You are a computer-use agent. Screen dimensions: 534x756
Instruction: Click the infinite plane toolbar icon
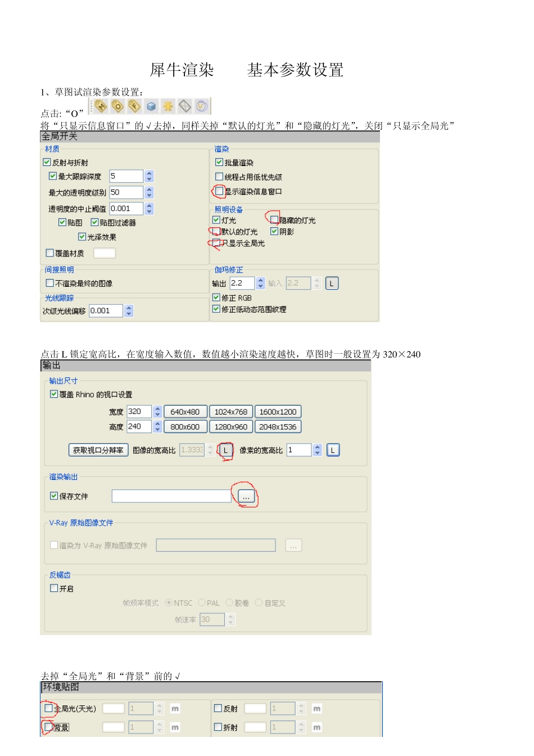[x=185, y=106]
